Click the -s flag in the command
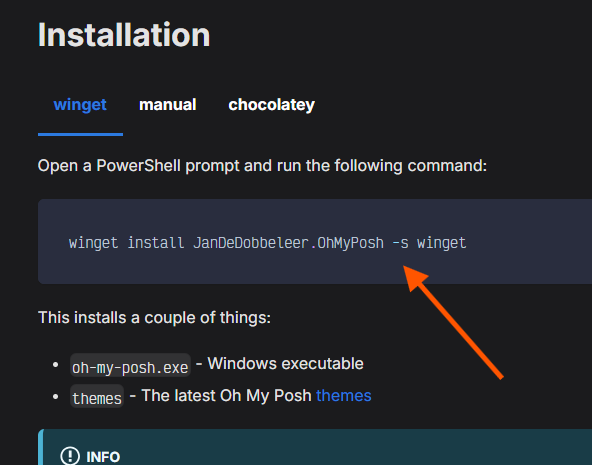 pos(401,243)
